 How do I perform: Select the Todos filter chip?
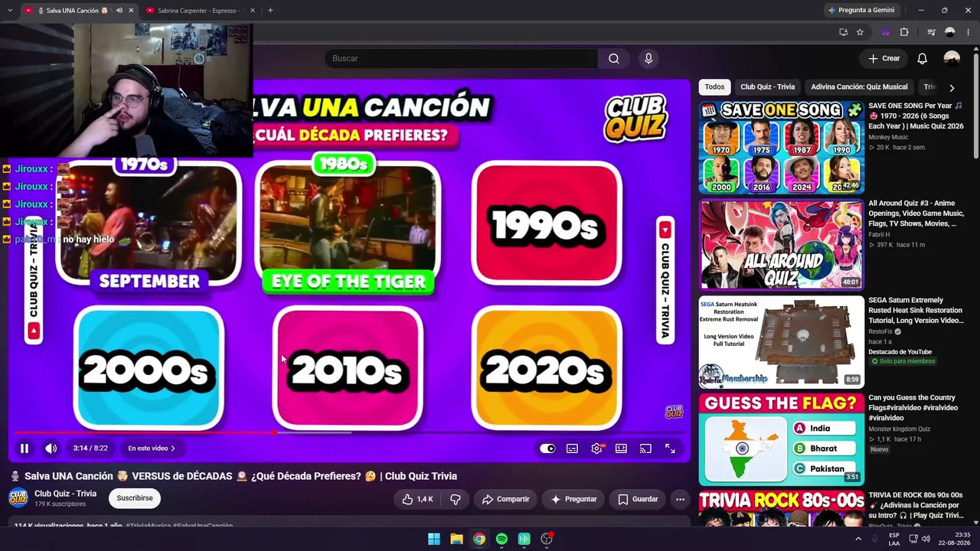coord(714,87)
